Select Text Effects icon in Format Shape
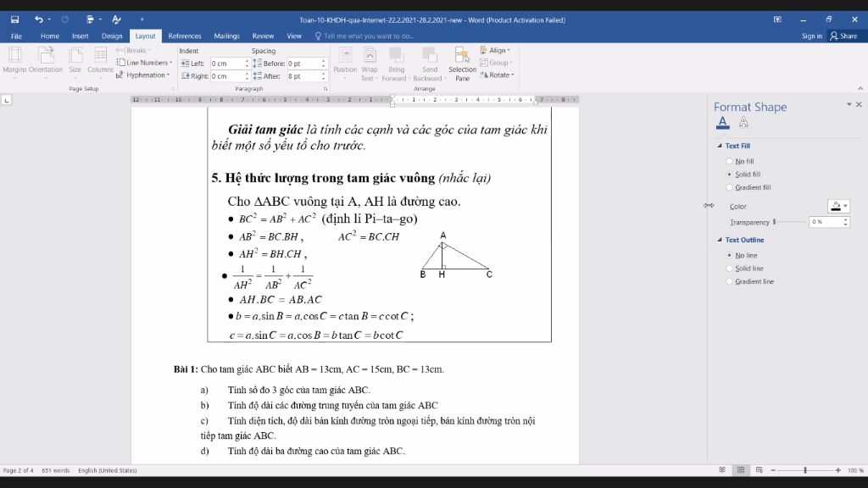The height and width of the screenshot is (488, 868). pos(743,122)
